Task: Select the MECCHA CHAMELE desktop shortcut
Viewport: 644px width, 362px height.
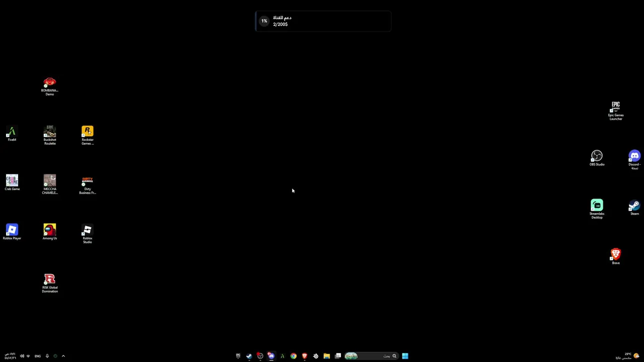Action: coord(50,185)
